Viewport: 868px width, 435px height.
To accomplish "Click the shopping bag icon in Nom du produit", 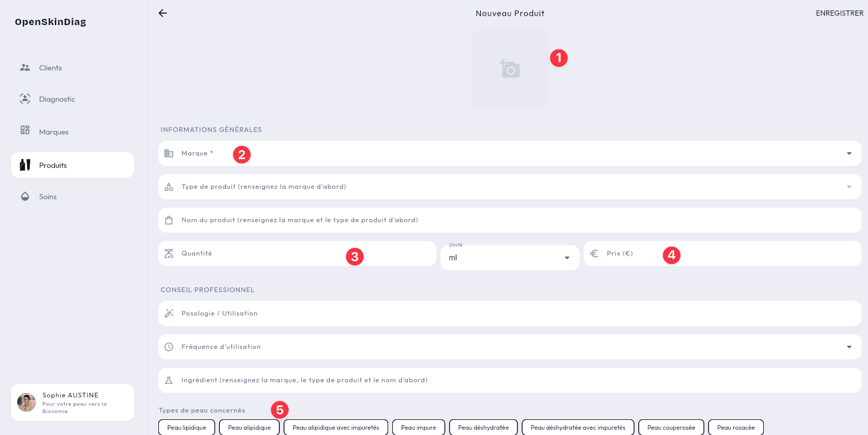I will (x=169, y=220).
